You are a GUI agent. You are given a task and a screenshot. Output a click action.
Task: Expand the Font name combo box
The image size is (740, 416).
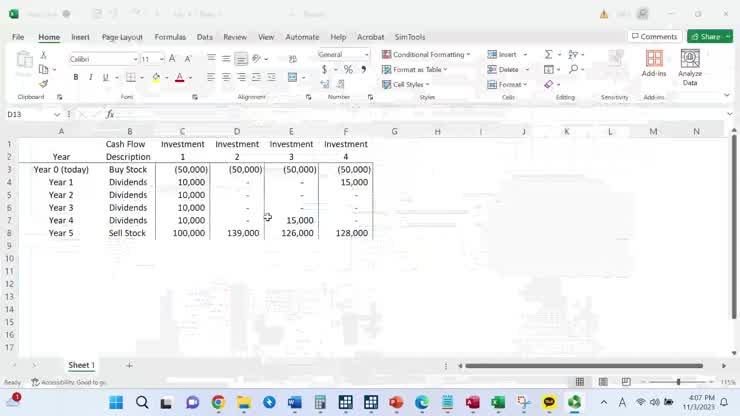pos(134,59)
